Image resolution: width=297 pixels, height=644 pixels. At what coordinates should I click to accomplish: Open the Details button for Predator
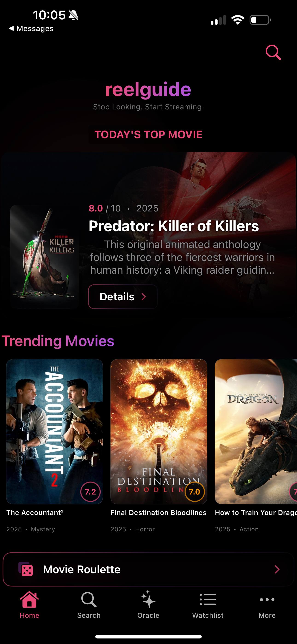pos(123,297)
